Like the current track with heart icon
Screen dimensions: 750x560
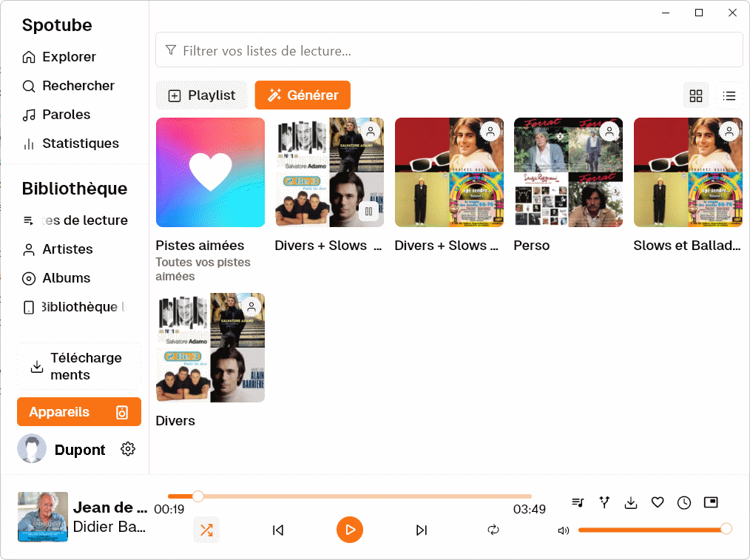point(658,503)
